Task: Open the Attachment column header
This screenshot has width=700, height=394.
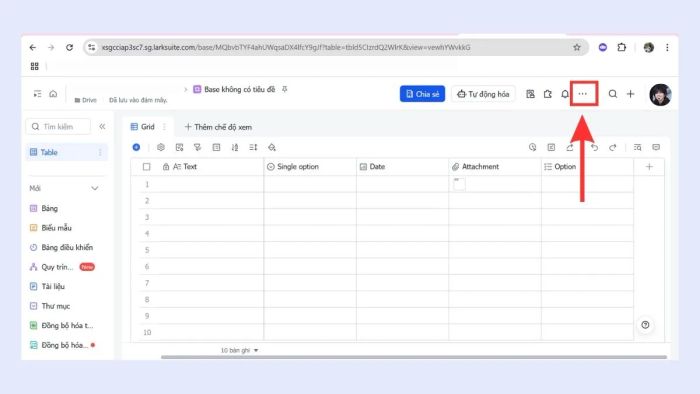Action: (495, 167)
